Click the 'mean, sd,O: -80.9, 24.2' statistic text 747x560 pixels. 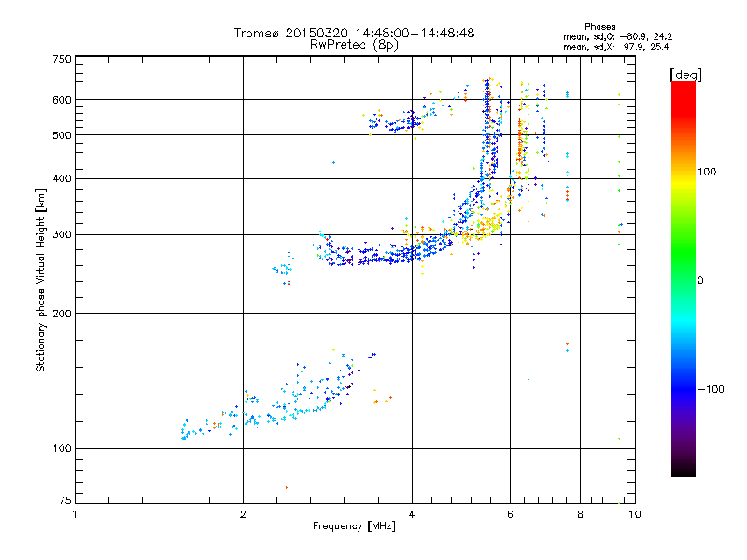617,36
